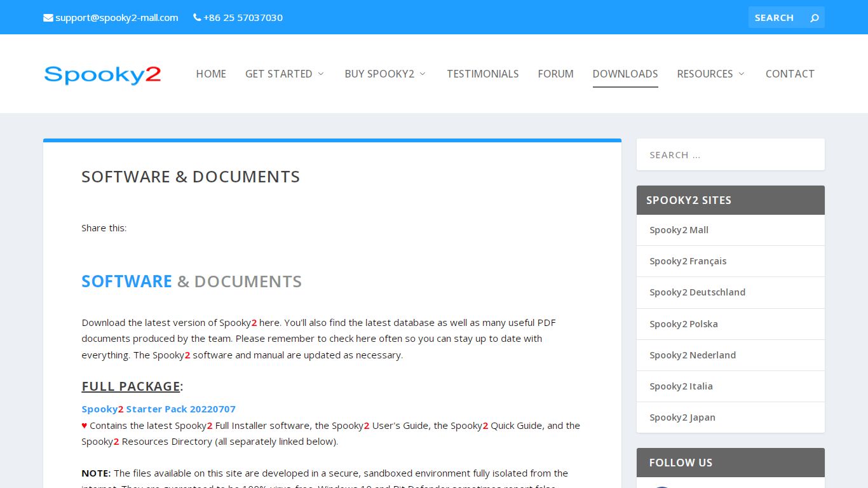Expand the Resources dropdown arrow

click(742, 74)
